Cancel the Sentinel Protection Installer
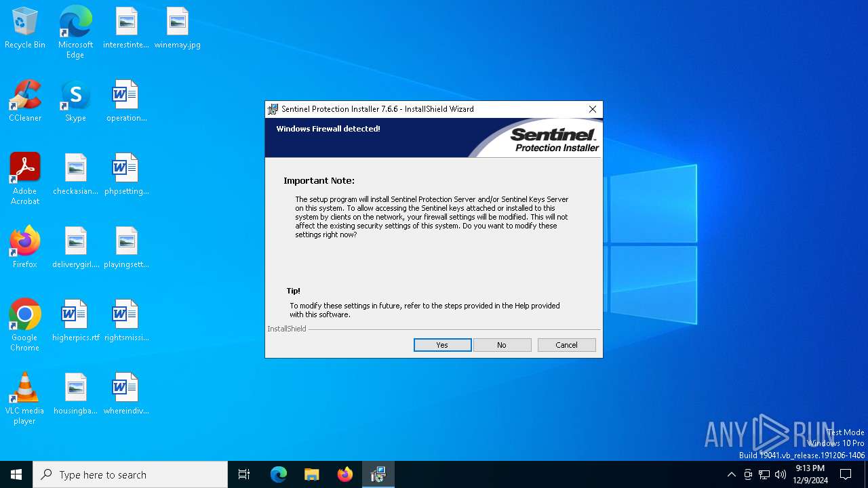Screen dimensions: 868x488 pos(566,345)
